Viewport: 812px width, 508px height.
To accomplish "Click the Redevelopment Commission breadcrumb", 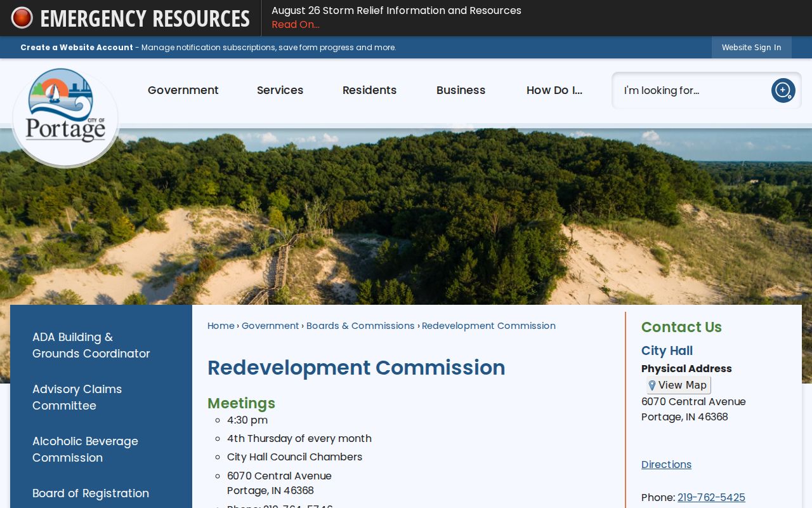I will [x=488, y=326].
